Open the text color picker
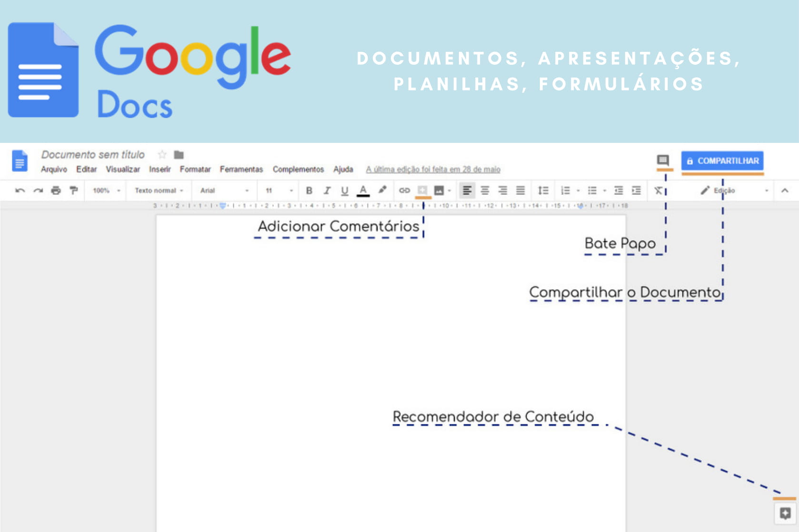Screen dimensions: 799x532 pos(363,191)
